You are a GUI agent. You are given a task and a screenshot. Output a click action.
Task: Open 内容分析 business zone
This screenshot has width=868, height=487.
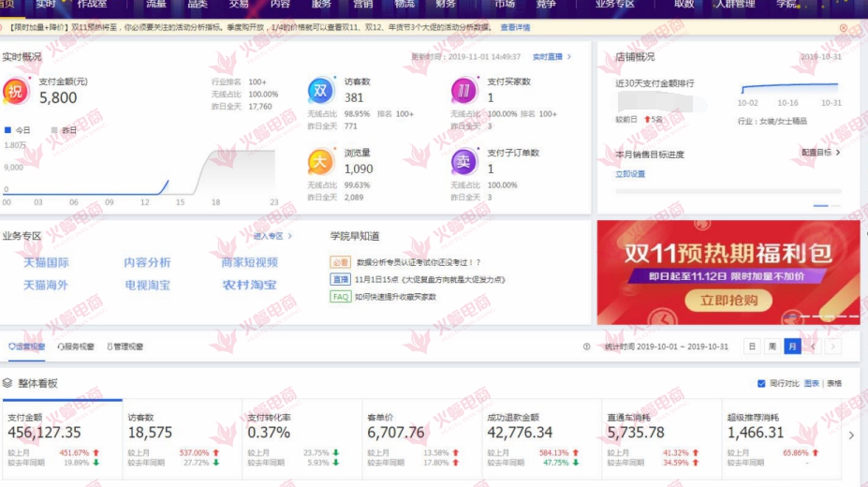tap(147, 262)
